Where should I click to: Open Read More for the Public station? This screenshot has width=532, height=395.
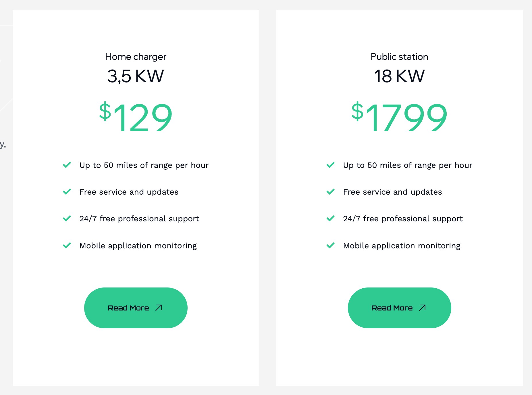click(x=400, y=308)
